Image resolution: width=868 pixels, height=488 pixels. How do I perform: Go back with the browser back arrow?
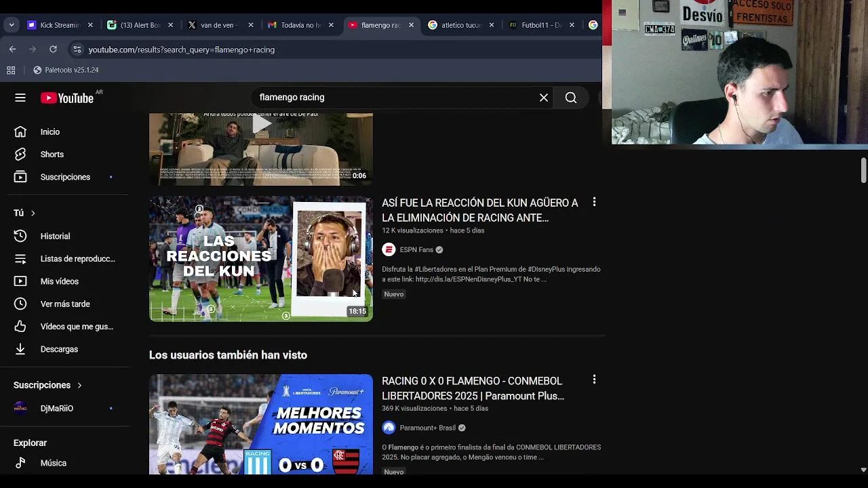[12, 49]
